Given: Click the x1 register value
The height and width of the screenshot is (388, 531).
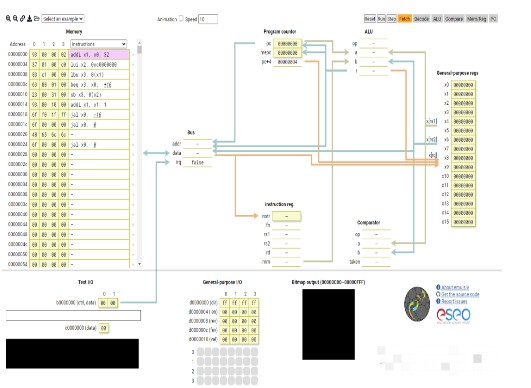Looking at the screenshot, I should pos(463,94).
